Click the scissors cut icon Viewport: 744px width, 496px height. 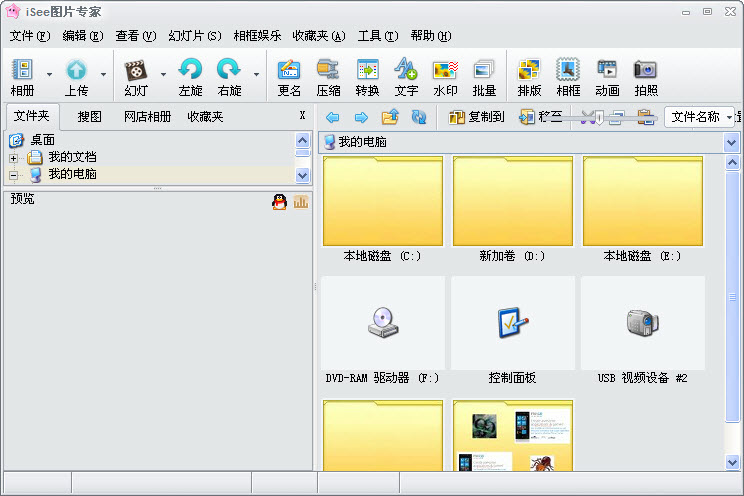pos(587,117)
